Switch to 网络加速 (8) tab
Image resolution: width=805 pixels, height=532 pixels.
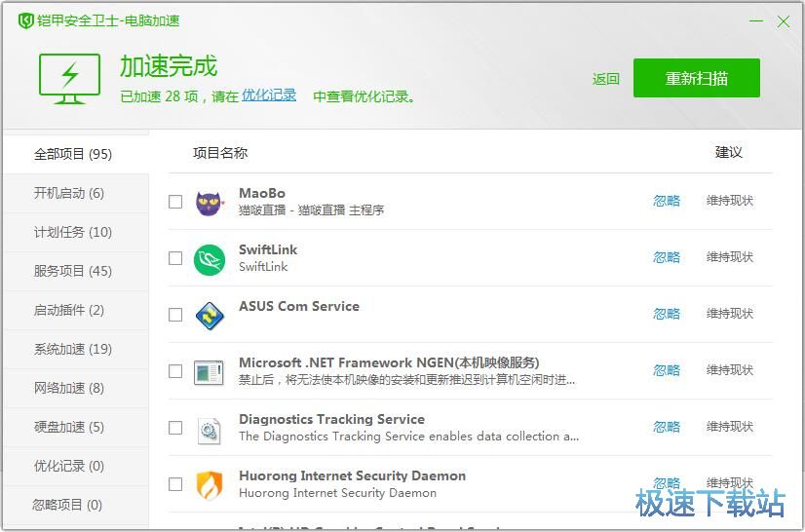tap(76, 388)
